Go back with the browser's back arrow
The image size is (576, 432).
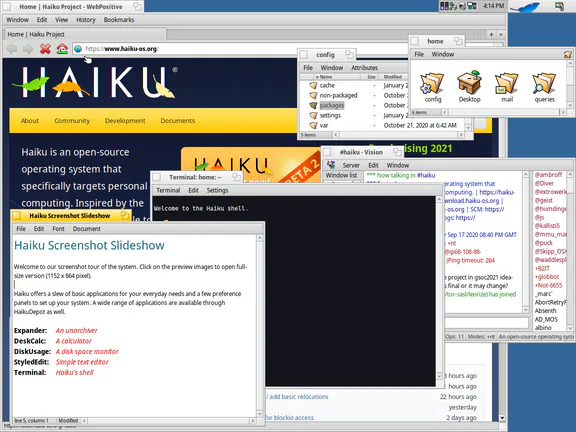[12, 49]
